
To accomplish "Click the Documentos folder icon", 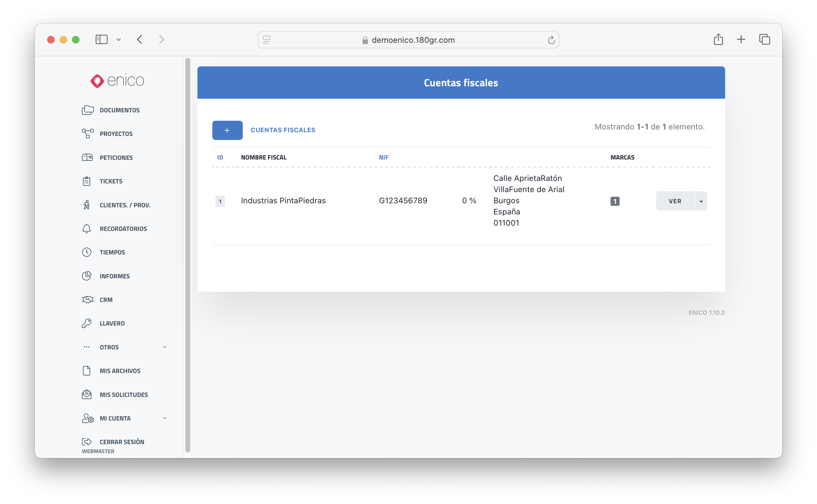I will [x=87, y=110].
